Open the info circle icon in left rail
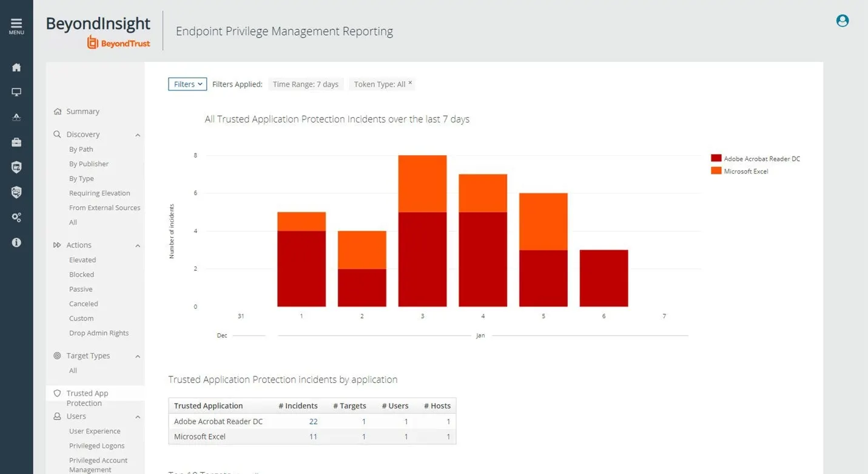This screenshot has height=474, width=868. pyautogui.click(x=16, y=242)
